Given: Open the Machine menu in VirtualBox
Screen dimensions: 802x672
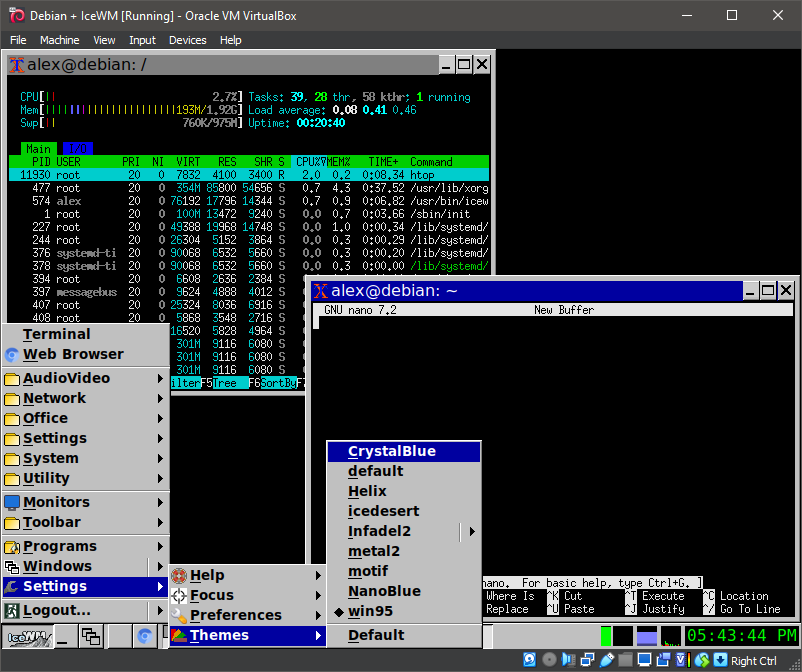Looking at the screenshot, I should point(59,40).
